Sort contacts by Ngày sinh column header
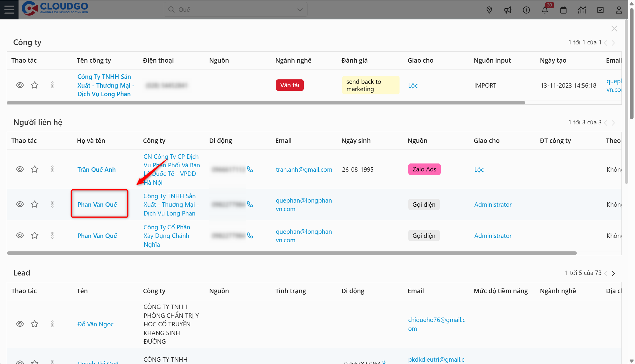The image size is (635, 364). point(356,141)
